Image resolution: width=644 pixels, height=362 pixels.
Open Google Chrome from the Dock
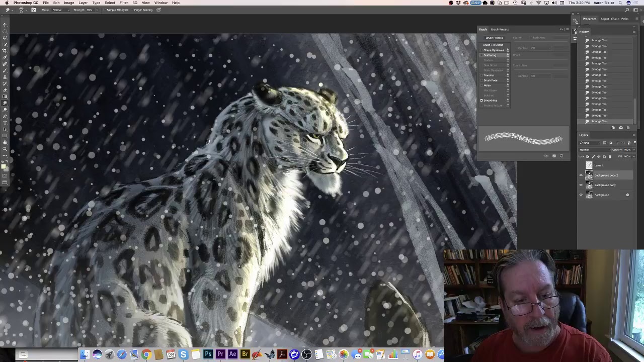[x=146, y=355]
